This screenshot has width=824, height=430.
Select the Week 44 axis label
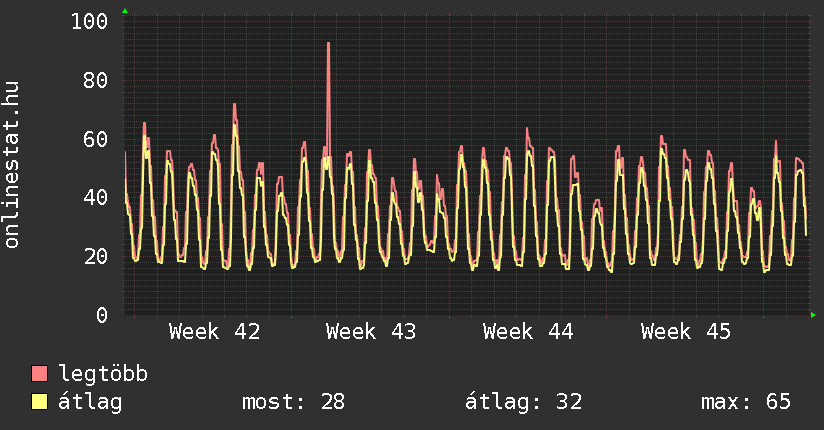(528, 331)
